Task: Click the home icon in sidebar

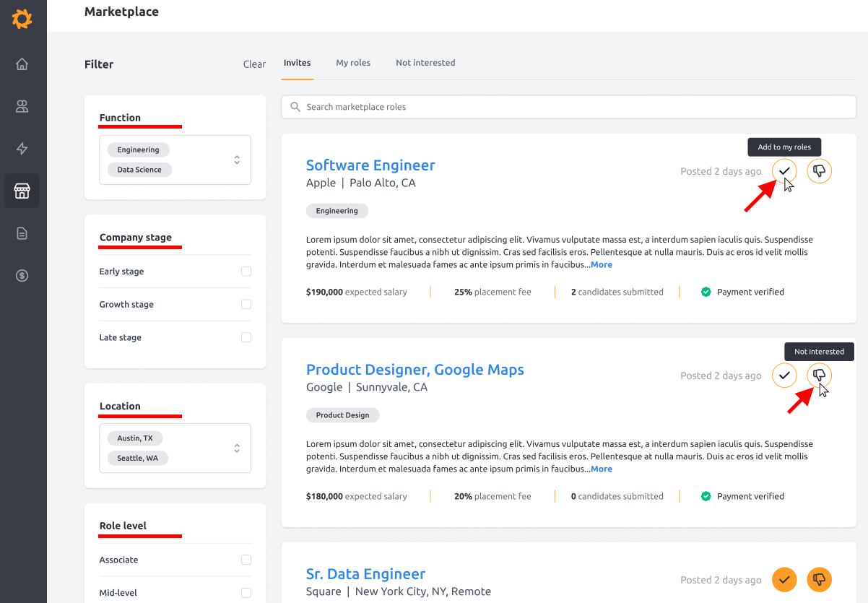Action: 22,64
